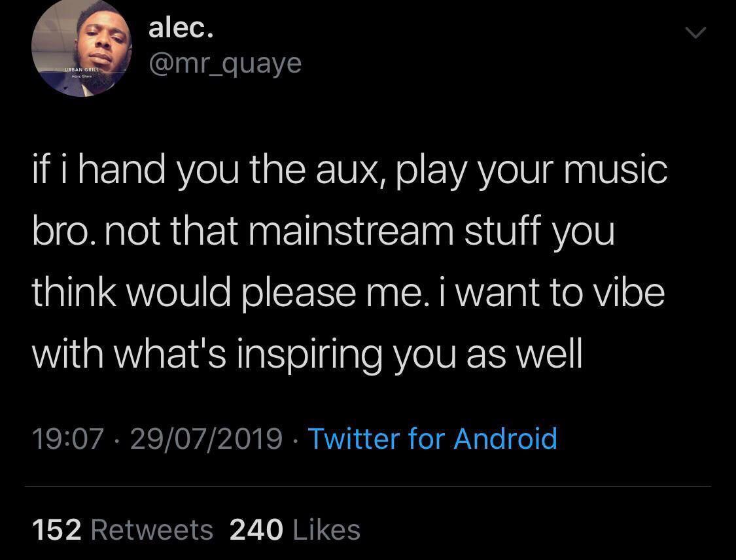
Task: Click the number 240 beside Likes
Action: 256,530
